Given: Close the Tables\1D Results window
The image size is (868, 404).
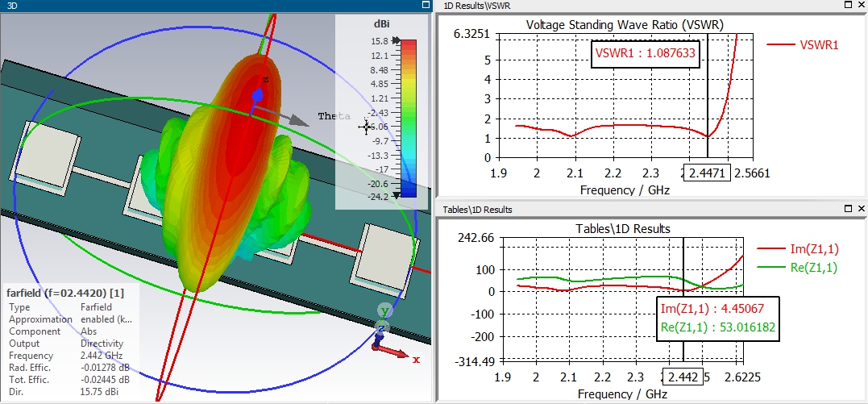Looking at the screenshot, I should pyautogui.click(x=861, y=209).
